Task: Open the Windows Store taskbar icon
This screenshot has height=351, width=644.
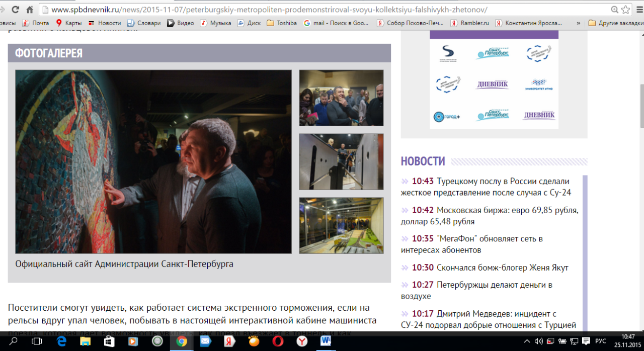Action: coord(109,342)
